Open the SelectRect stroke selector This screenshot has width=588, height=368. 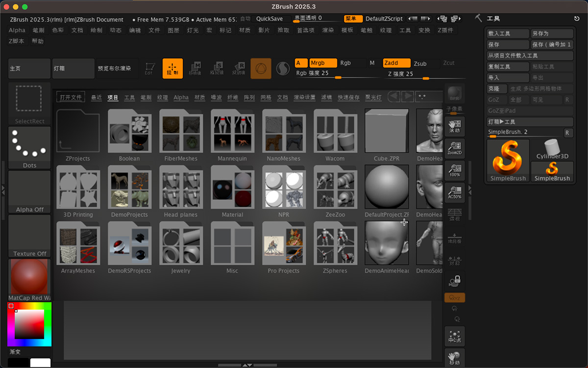pos(29,103)
